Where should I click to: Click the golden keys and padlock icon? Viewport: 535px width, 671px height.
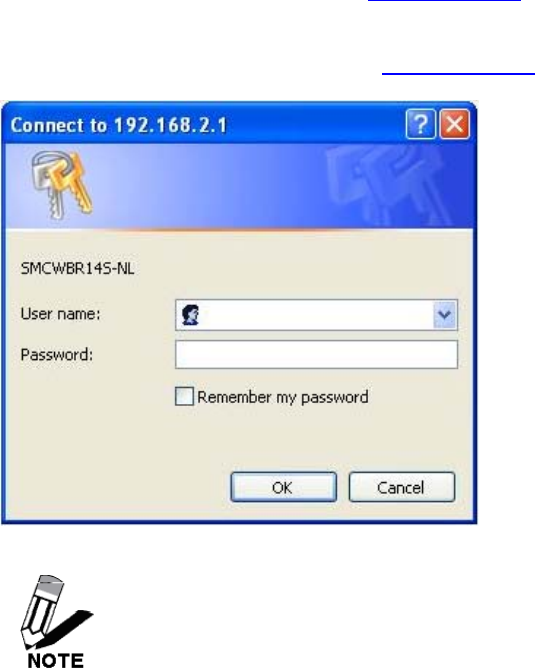click(62, 185)
